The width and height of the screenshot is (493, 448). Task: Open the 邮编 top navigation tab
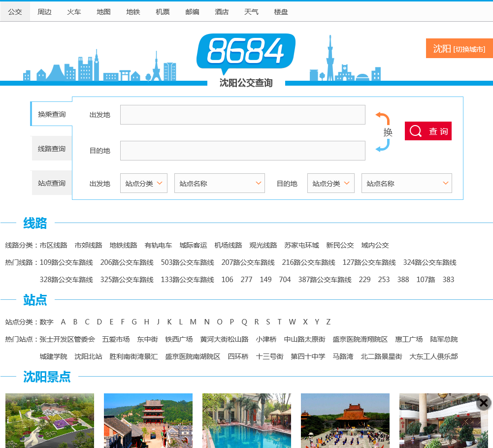pos(192,12)
